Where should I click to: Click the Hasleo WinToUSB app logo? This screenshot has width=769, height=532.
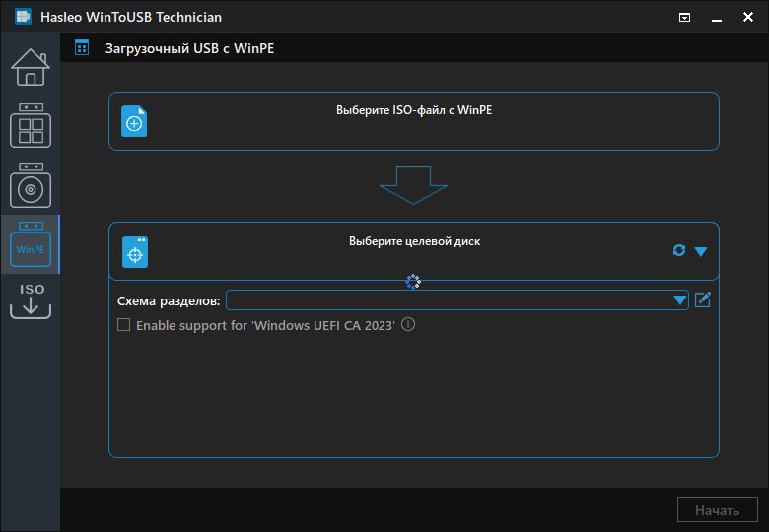[x=23, y=17]
